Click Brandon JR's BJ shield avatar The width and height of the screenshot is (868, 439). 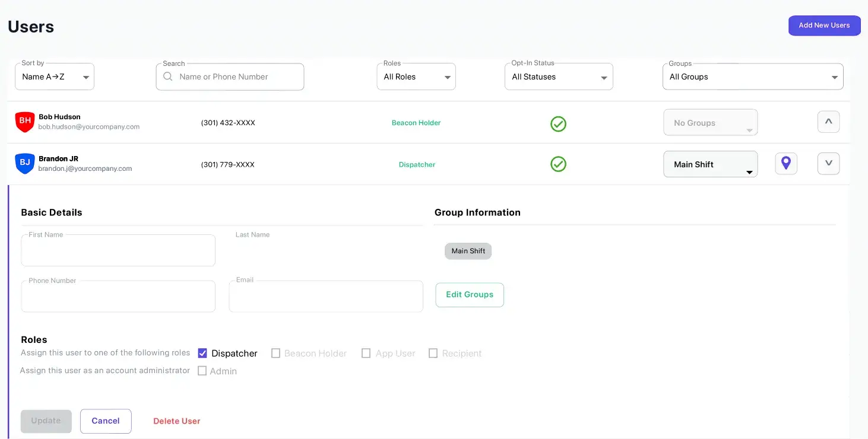tap(25, 163)
